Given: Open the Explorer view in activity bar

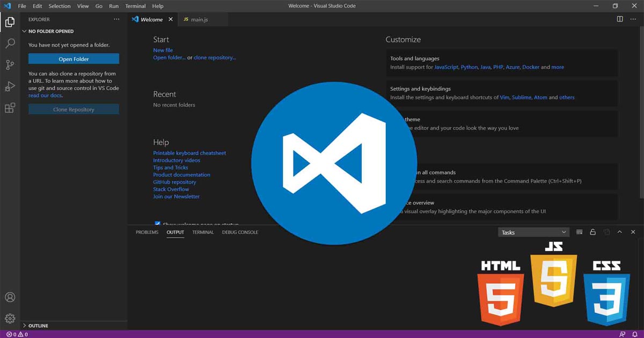Looking at the screenshot, I should tap(10, 22).
